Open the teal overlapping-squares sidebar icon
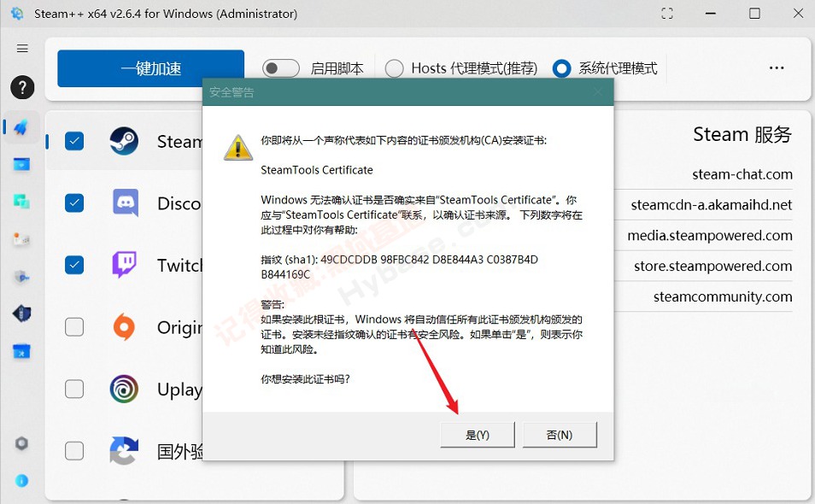This screenshot has width=815, height=504. coord(21,201)
